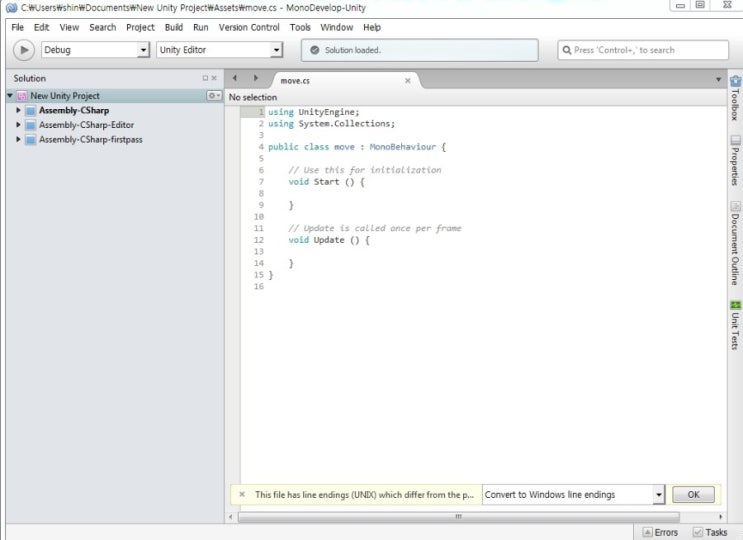Click the scroll right arrow of editor

721,517
